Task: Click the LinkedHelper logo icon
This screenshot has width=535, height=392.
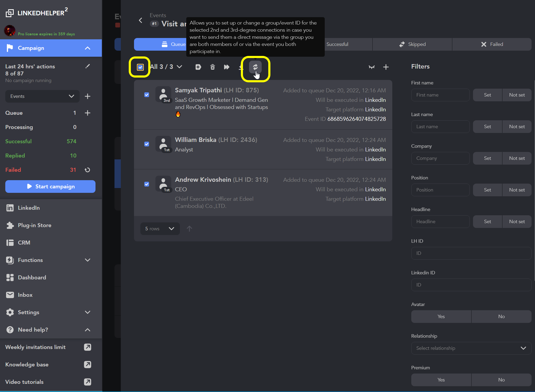Action: tap(10, 13)
